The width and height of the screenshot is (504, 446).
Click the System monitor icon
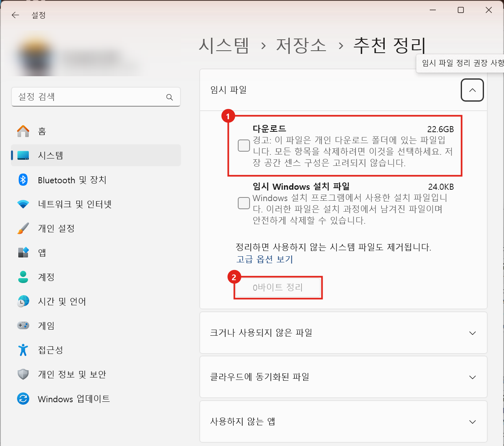23,155
